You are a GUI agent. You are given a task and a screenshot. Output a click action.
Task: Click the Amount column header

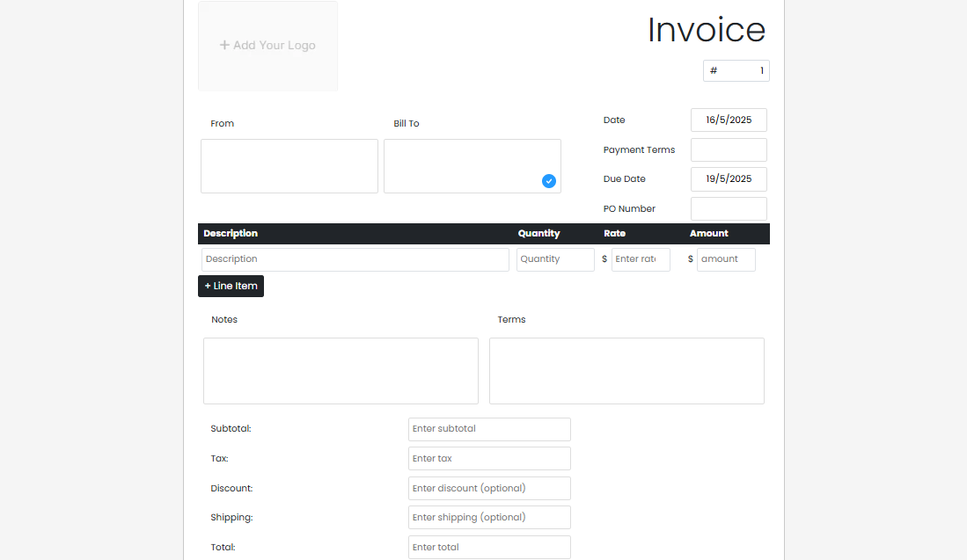point(709,234)
